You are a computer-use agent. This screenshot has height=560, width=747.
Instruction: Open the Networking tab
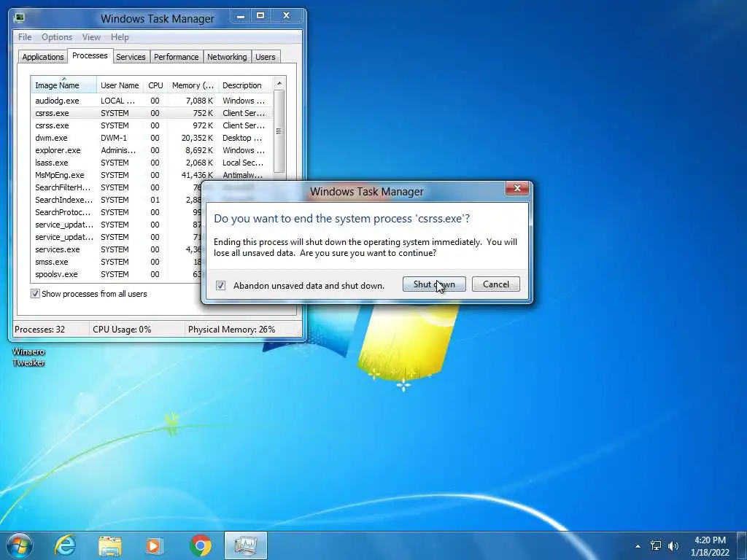coord(227,57)
